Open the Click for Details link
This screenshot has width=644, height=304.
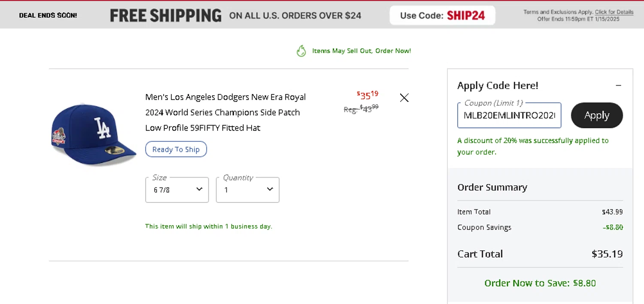pyautogui.click(x=614, y=12)
